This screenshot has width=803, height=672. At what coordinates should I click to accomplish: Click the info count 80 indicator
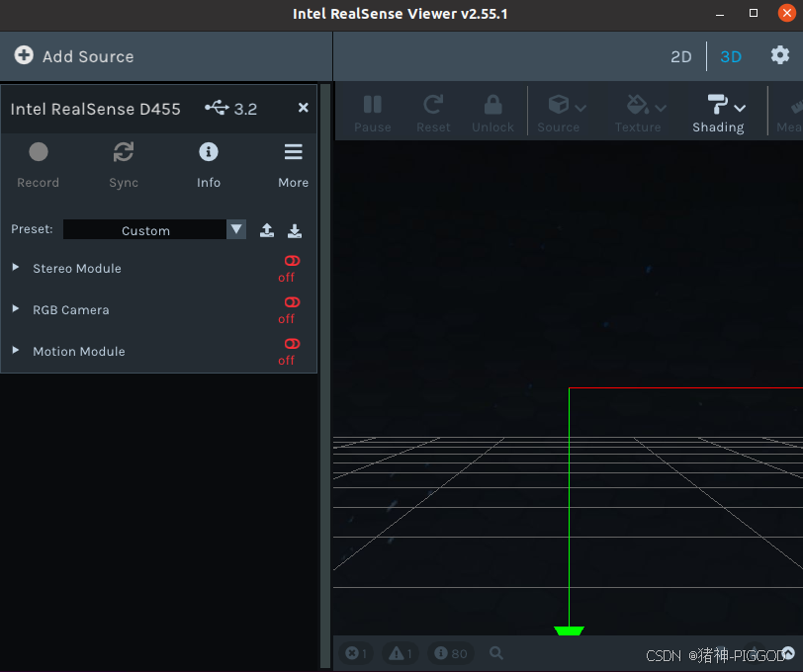(451, 653)
